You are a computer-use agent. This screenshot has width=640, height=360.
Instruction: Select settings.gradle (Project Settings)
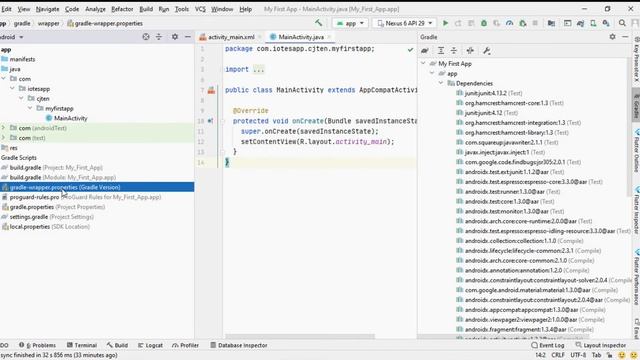(x=47, y=217)
